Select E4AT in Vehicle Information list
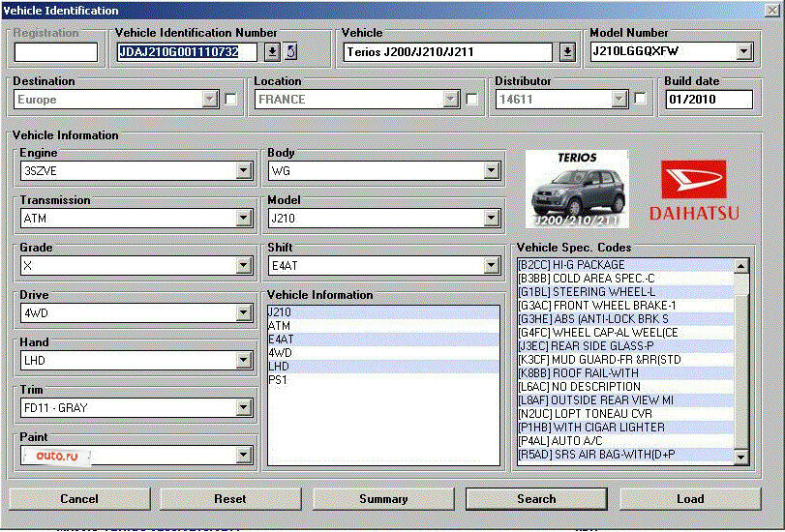This screenshot has height=532, width=785. [383, 340]
